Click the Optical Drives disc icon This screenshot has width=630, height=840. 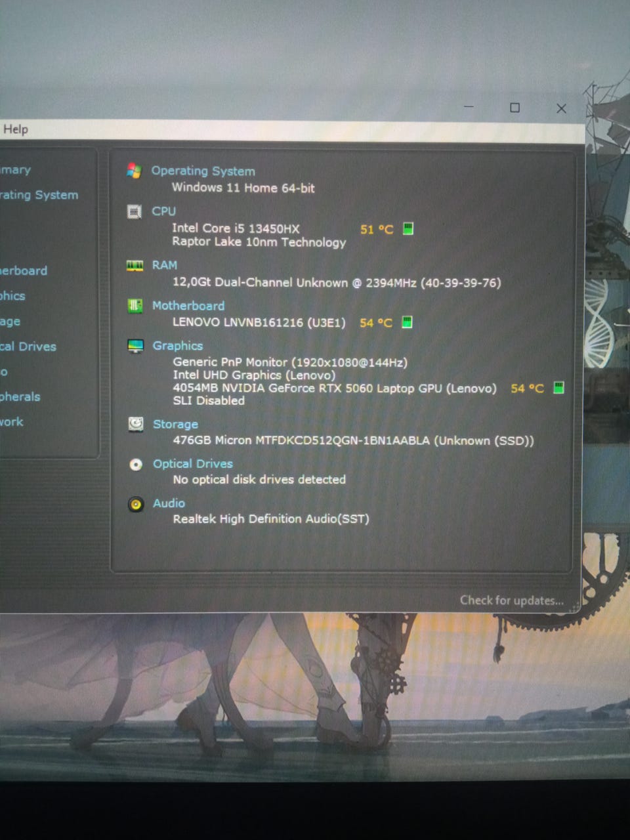click(136, 465)
